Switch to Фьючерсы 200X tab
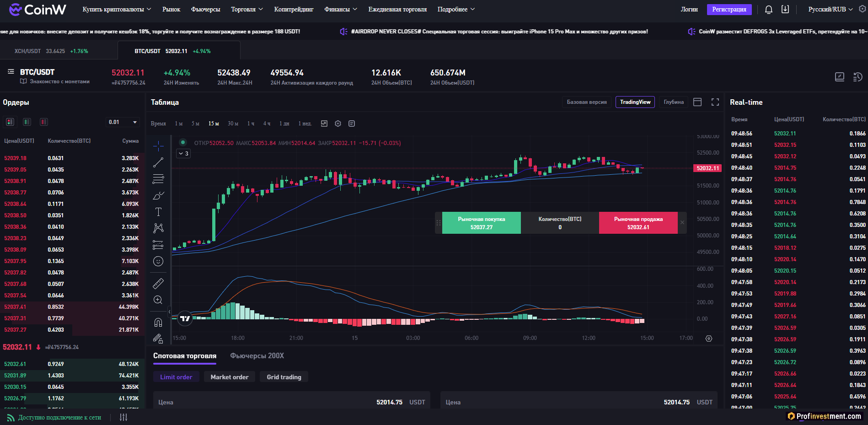 pyautogui.click(x=257, y=355)
